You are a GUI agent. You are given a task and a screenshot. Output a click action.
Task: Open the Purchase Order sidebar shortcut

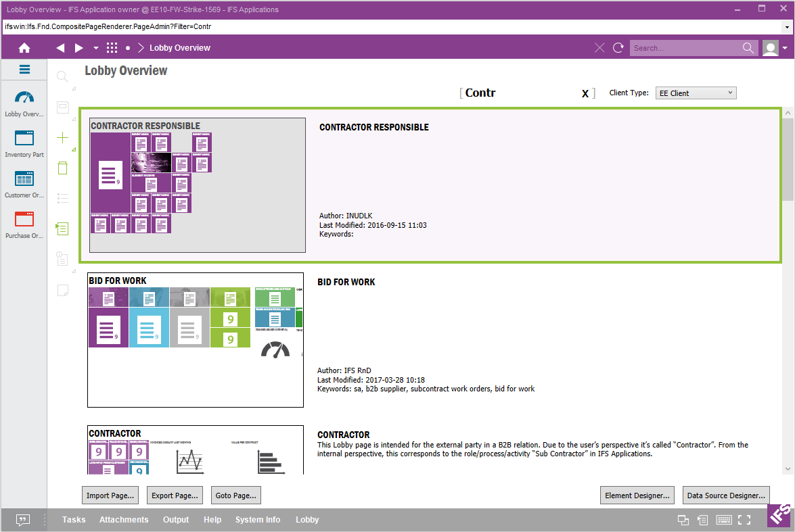pyautogui.click(x=24, y=225)
